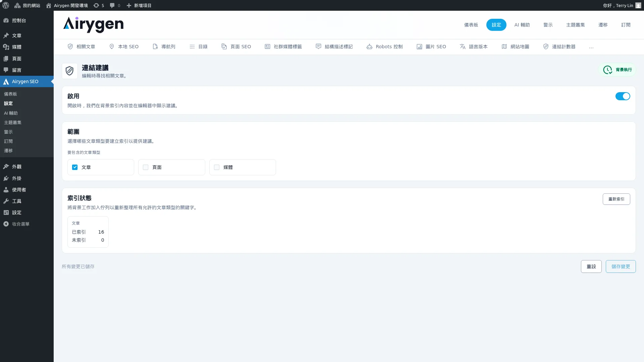Toggle the 啟用 switch off
The height and width of the screenshot is (362, 644).
pyautogui.click(x=623, y=96)
